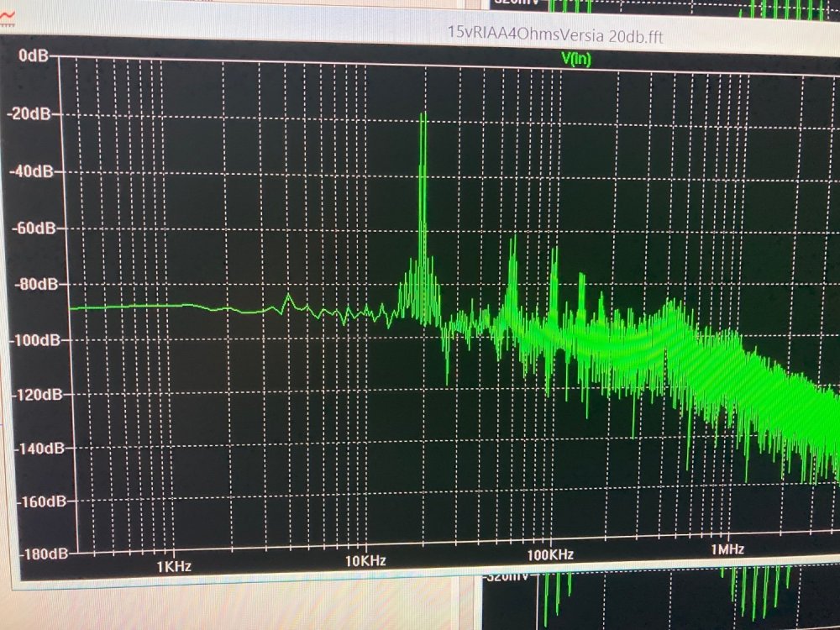The image size is (840, 630).
Task: Click the tallest spectrum peak near 20KHz
Action: coord(423,118)
